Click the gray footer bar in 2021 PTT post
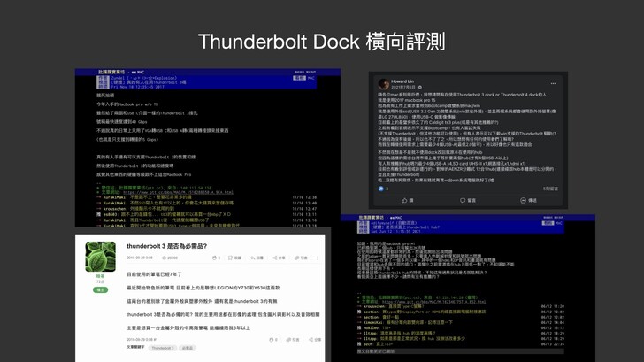Image resolution: width=644 pixels, height=362 pixels. coord(460,351)
